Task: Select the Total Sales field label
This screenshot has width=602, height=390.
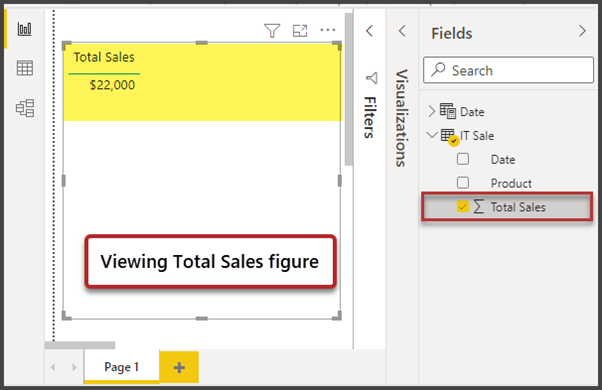Action: click(x=518, y=207)
